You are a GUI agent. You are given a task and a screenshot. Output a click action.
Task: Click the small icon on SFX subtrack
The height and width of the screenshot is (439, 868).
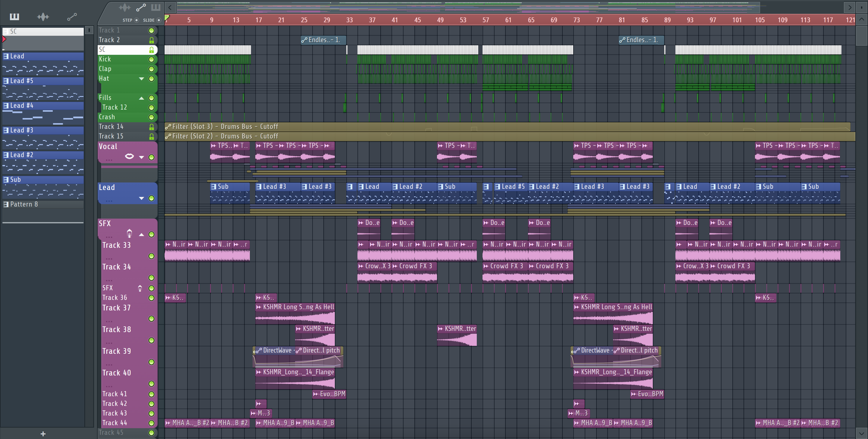click(x=140, y=288)
